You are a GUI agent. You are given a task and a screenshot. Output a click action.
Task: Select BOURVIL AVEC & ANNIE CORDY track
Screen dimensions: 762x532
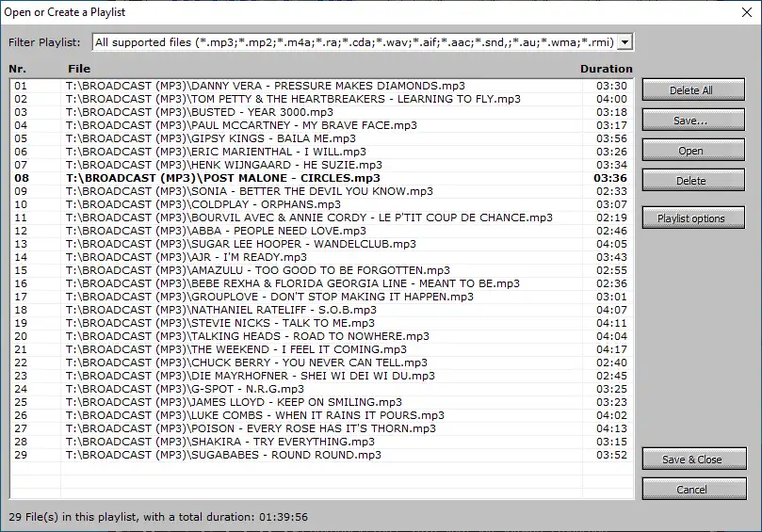322,218
